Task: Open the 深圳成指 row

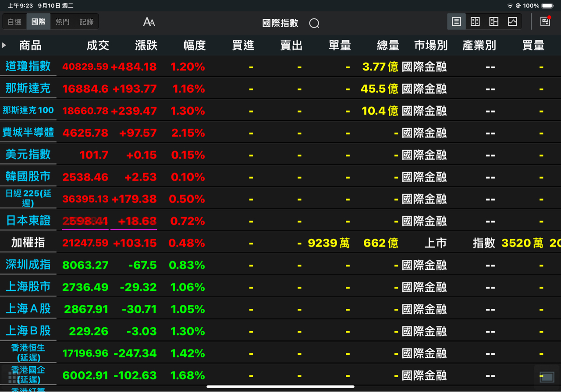Action: coord(28,265)
